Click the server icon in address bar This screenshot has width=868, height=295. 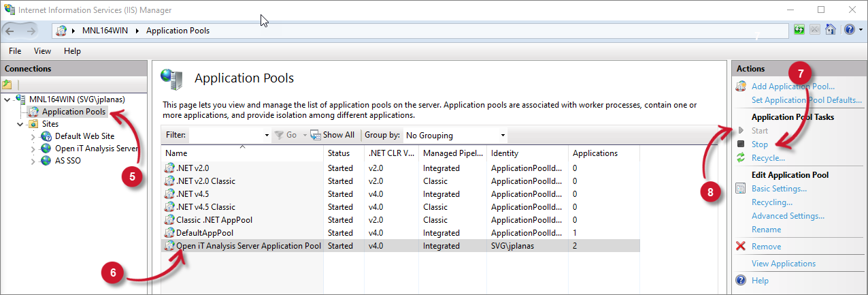coord(61,31)
